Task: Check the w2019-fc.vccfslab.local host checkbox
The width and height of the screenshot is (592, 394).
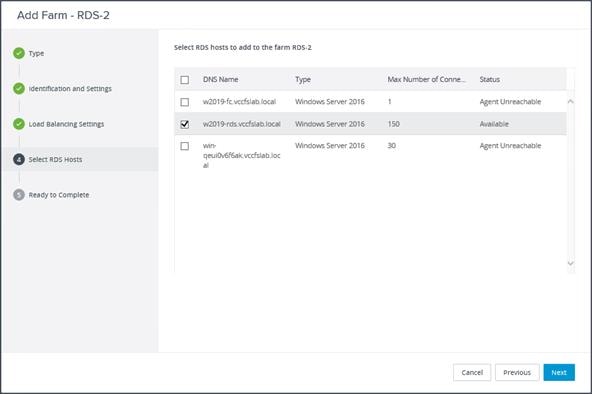Action: point(185,102)
